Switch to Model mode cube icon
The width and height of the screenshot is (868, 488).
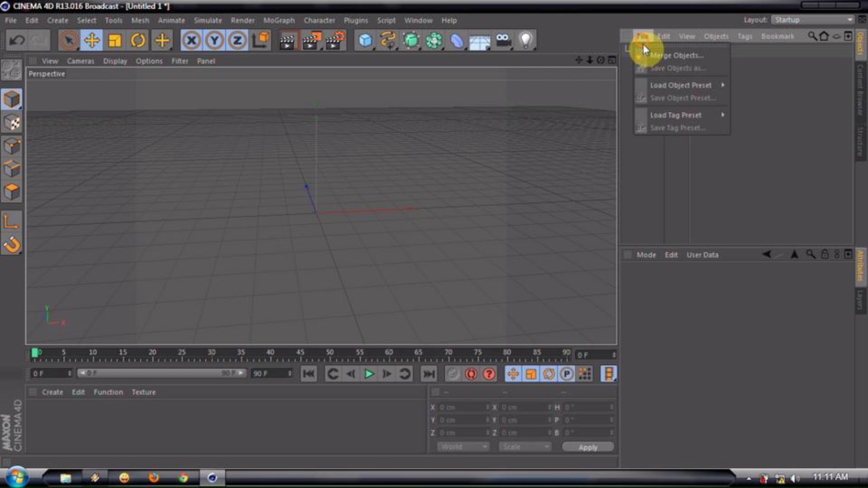[12, 99]
